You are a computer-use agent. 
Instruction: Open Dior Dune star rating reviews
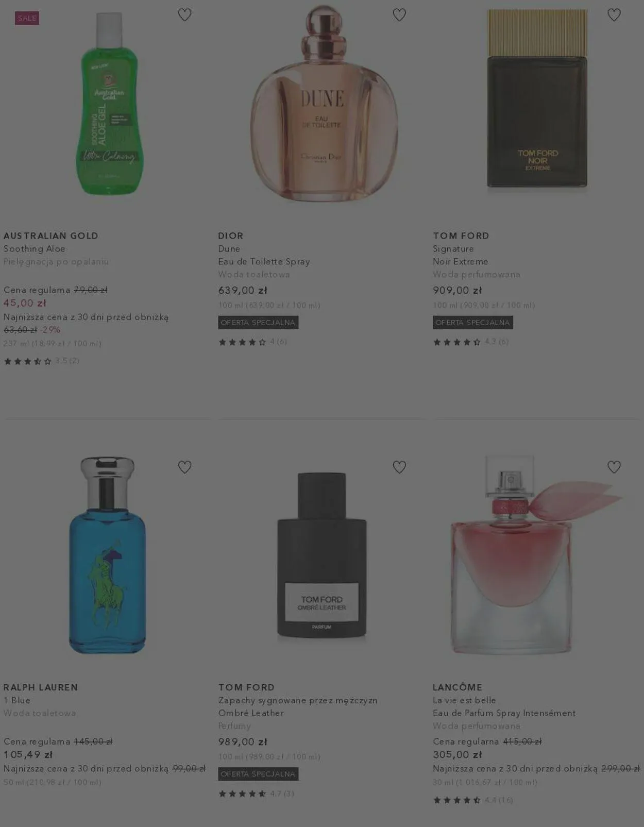(x=252, y=342)
